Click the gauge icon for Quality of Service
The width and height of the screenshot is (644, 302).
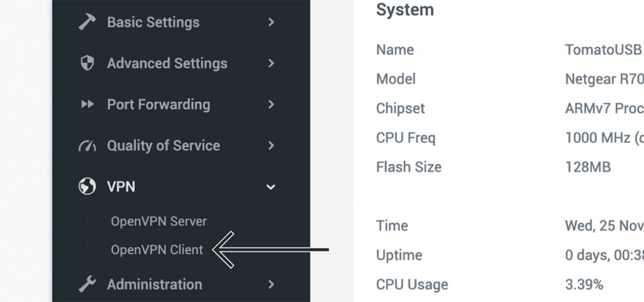pos(87,146)
